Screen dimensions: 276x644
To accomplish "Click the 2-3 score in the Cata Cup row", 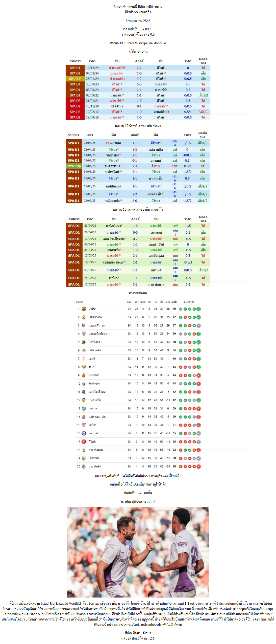I will (x=135, y=166).
